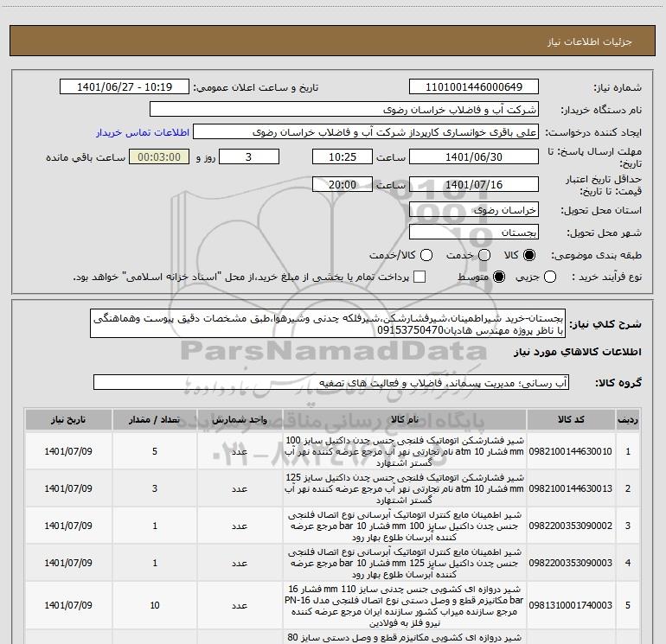The height and width of the screenshot is (644, 666).
Task: Click the تاریخ نیاز column header
Action: pyautogui.click(x=68, y=420)
